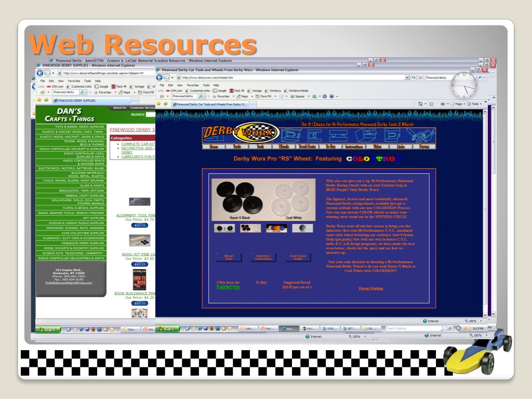This screenshot has height=399, width=532.
Task: Open Help menu in Derby Worx window
Action: coord(216,85)
